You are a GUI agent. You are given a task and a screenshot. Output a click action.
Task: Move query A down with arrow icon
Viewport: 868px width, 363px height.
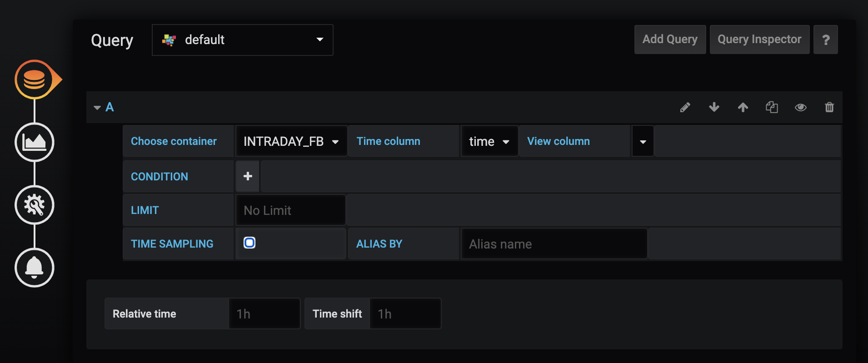pos(714,107)
